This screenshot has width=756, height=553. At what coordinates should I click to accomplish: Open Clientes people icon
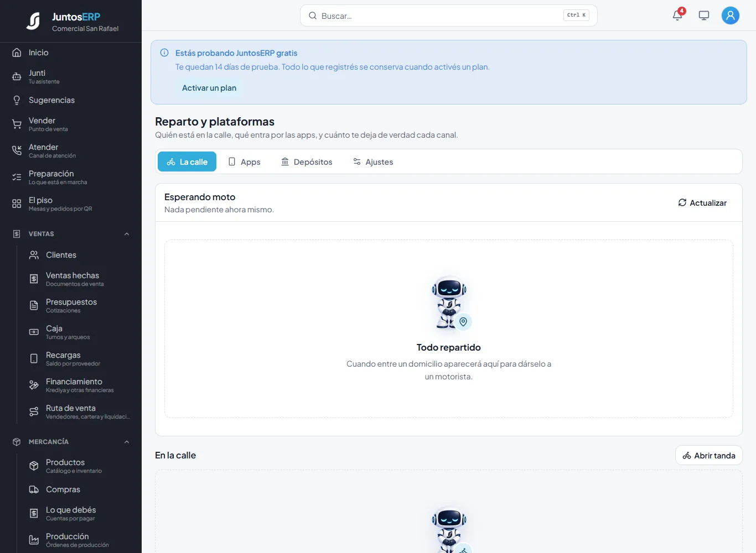[34, 255]
